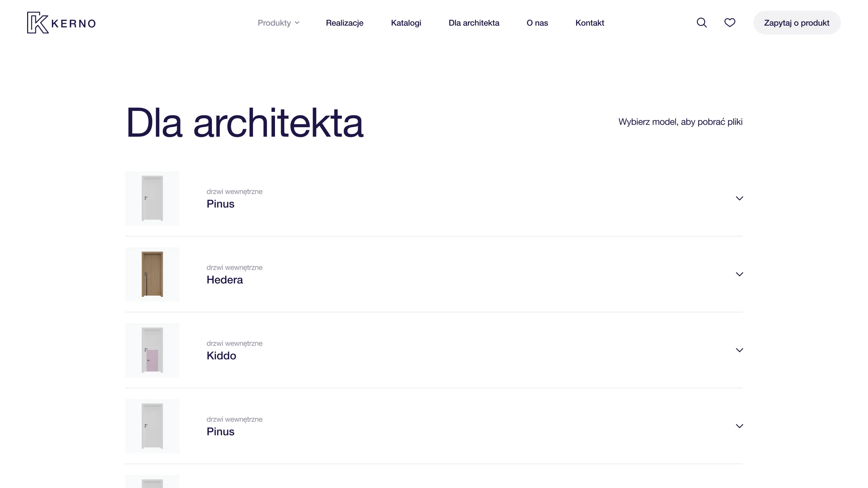This screenshot has height=488, width=868.
Task: Click the Kiddo pink door thumbnail
Action: point(152,350)
